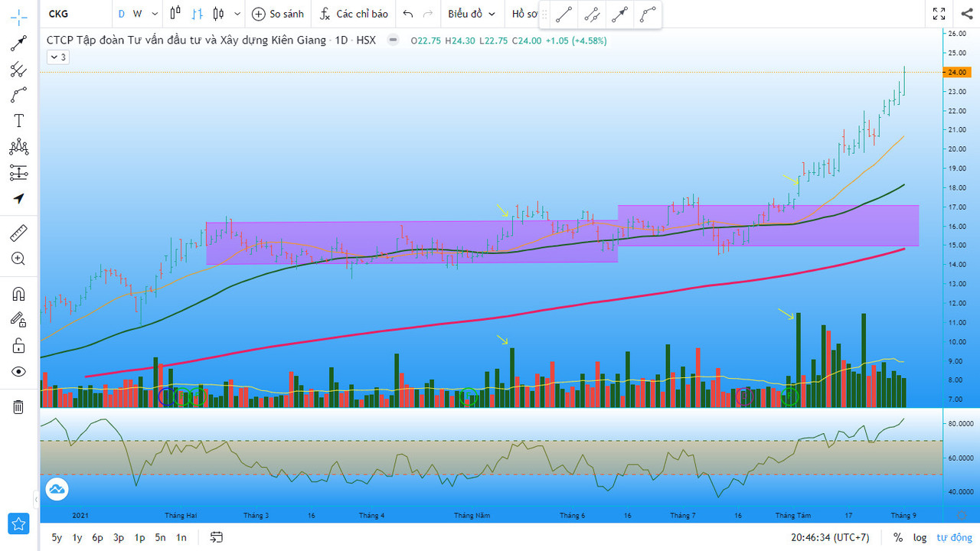Select the trend line drawing tool
Image resolution: width=980 pixels, height=551 pixels.
[x=18, y=44]
